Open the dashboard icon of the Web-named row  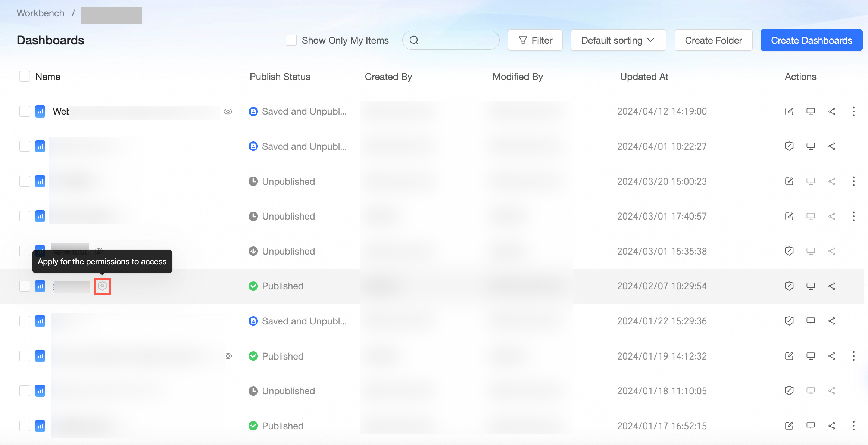(x=40, y=111)
